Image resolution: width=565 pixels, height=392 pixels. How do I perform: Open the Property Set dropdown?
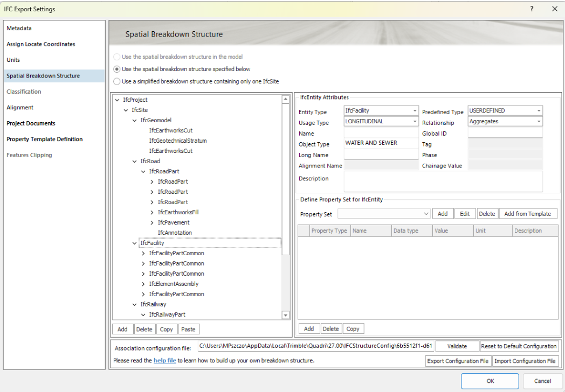426,214
